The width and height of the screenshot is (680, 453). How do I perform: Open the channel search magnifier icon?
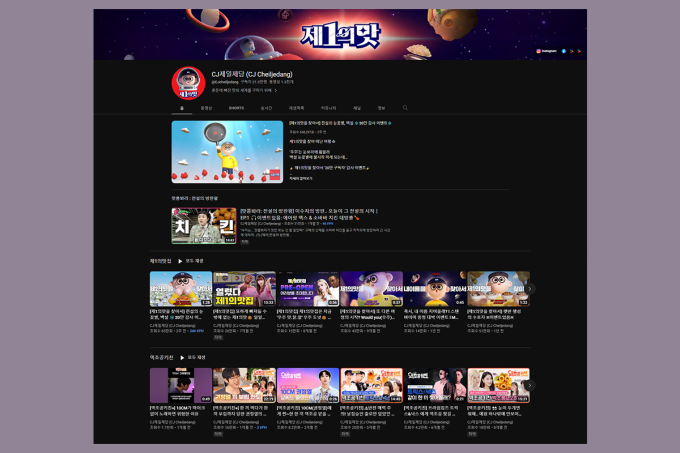click(x=405, y=108)
